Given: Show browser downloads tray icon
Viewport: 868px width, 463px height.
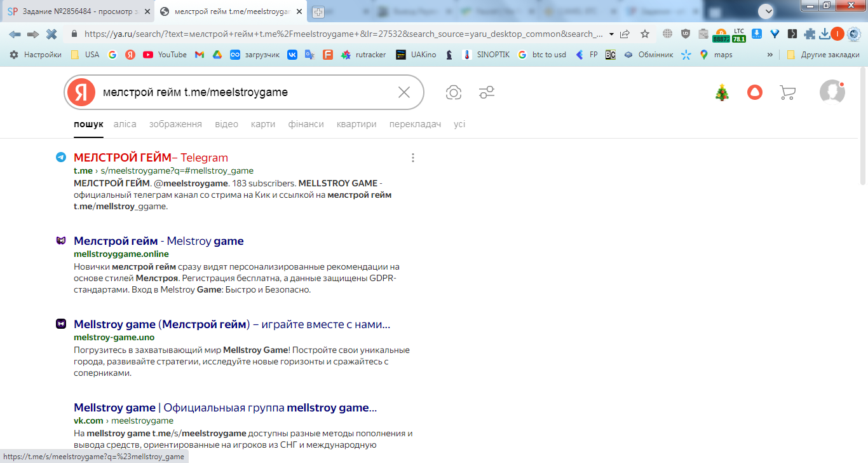Looking at the screenshot, I should tap(825, 34).
